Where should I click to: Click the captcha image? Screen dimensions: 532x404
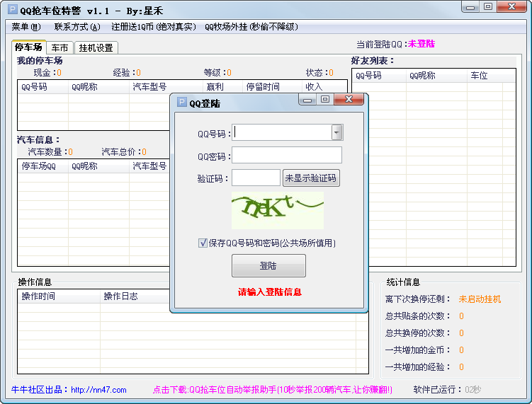[x=278, y=210]
